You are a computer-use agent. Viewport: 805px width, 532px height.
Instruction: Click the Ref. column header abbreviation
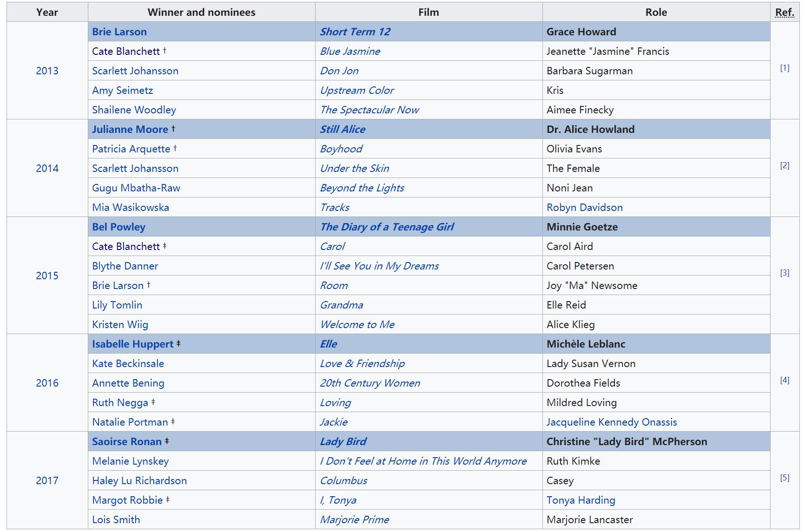tap(785, 12)
